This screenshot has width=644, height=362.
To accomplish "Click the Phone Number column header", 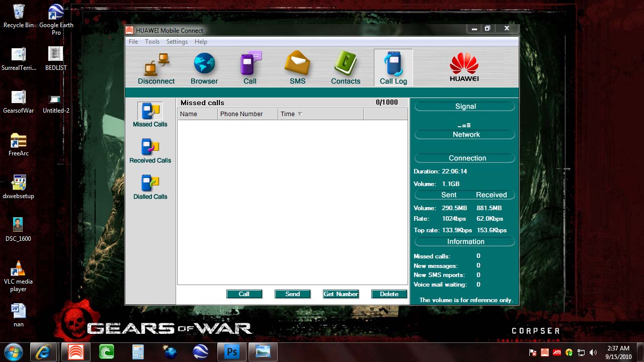I will [248, 114].
